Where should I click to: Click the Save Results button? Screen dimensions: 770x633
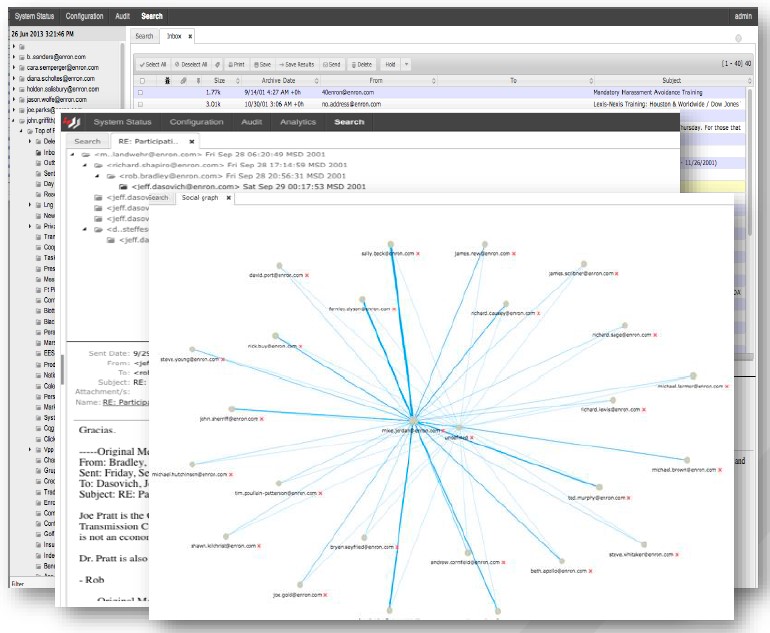297,64
